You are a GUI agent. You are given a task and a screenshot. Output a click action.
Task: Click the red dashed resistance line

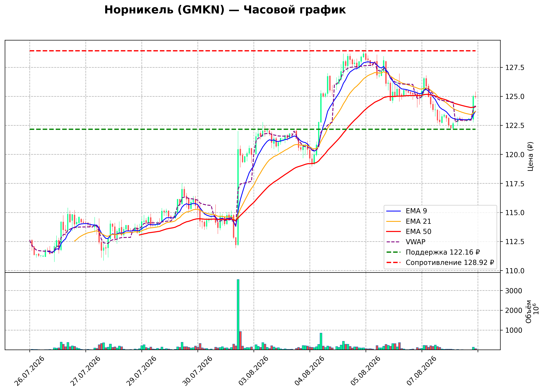[253, 51]
